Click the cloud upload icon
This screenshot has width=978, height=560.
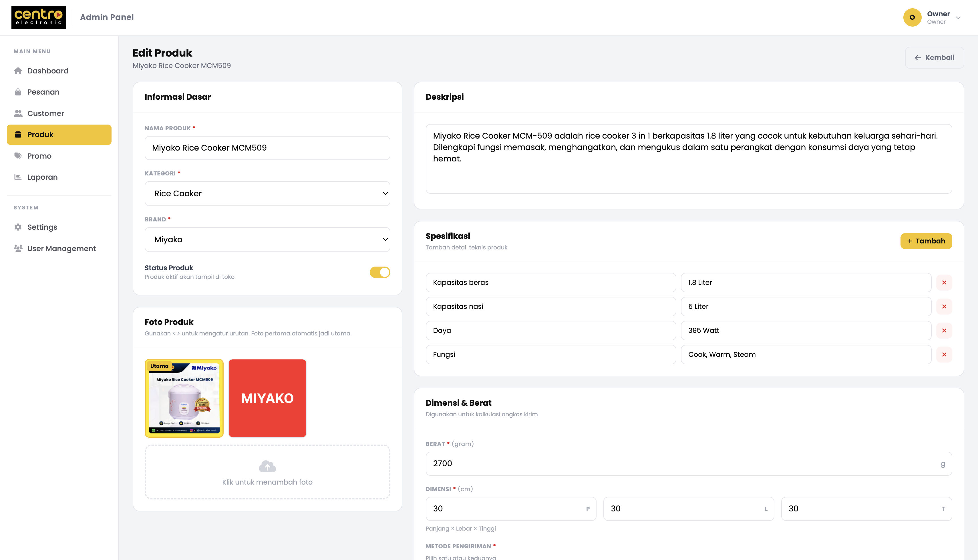point(267,466)
